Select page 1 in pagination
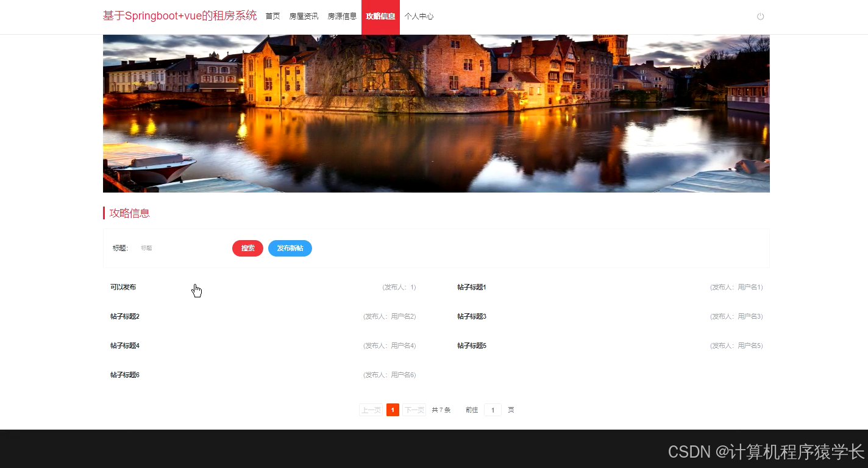This screenshot has width=868, height=468. click(393, 410)
